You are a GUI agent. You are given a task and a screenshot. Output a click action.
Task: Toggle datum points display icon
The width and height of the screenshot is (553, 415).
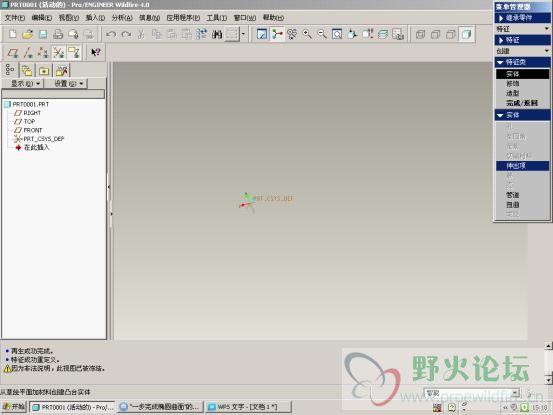click(x=43, y=53)
